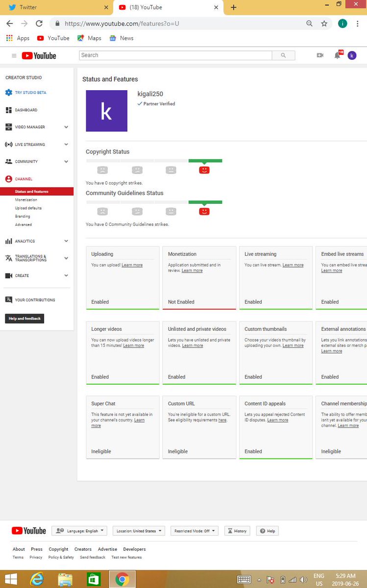The width and height of the screenshot is (367, 588).
Task: Click Learn more in Monetization card
Action: click(x=192, y=270)
